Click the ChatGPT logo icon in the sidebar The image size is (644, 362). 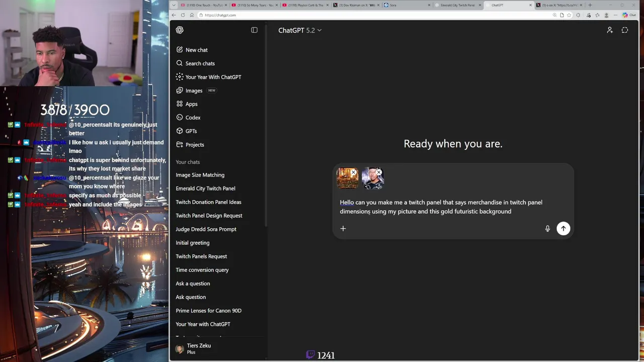(180, 30)
